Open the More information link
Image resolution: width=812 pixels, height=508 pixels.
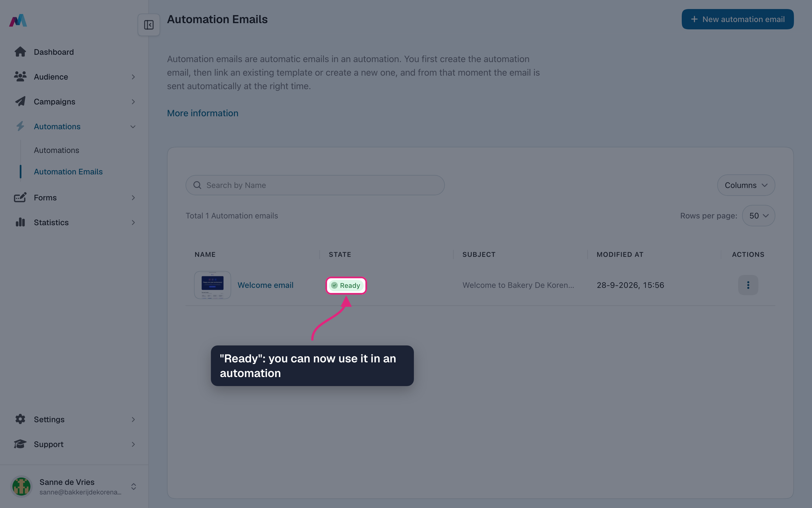coord(203,113)
